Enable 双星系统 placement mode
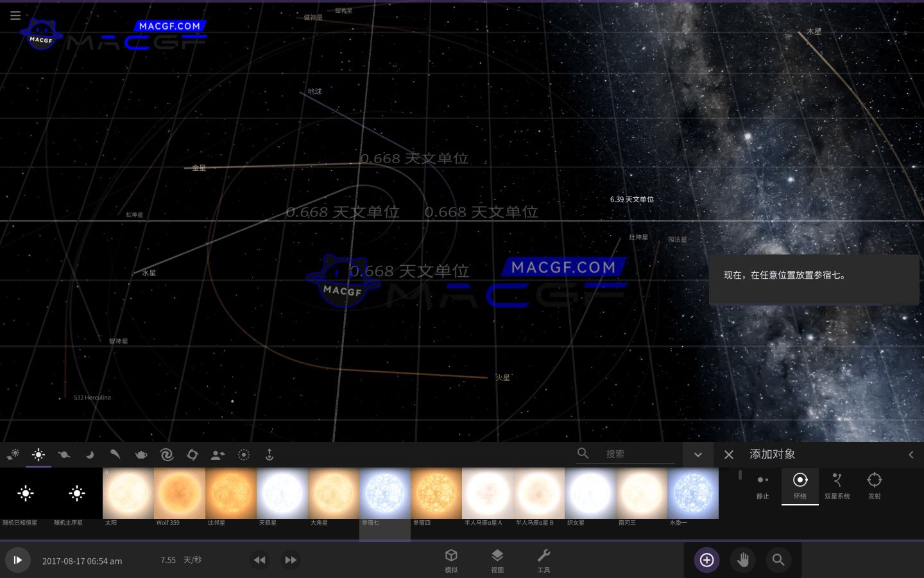924x578 pixels. click(837, 486)
